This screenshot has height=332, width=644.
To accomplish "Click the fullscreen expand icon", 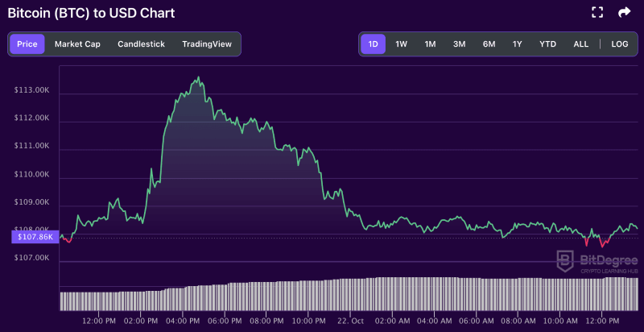I will [x=597, y=12].
